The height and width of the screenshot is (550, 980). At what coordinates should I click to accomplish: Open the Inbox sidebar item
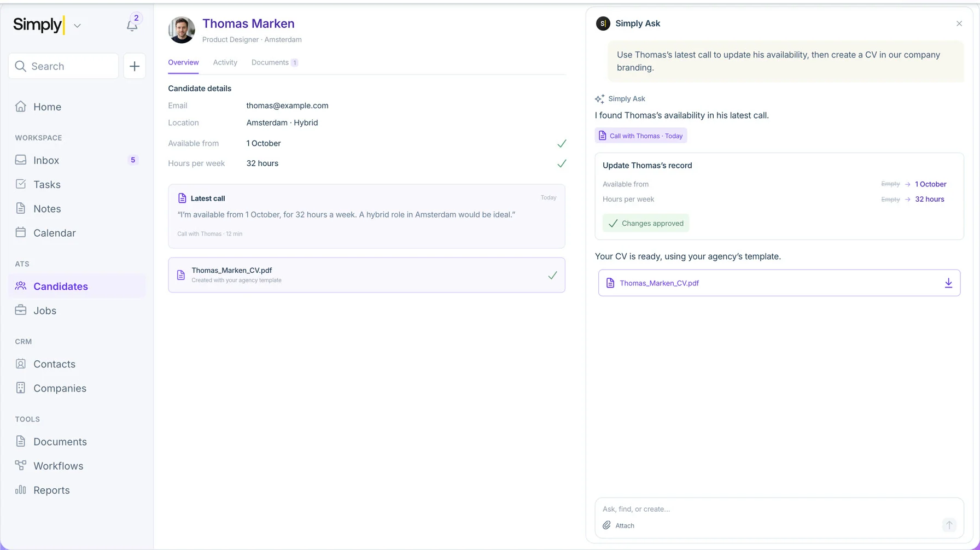click(x=77, y=160)
